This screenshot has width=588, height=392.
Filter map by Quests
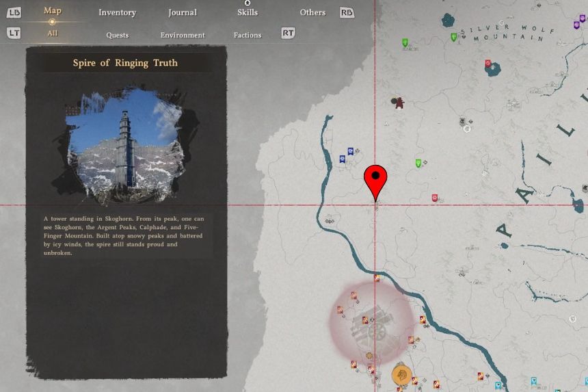point(117,35)
